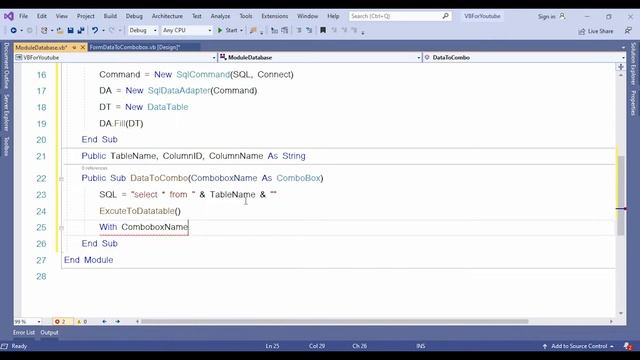Open the Edit menu
This screenshot has width=640, height=360.
pos(42,16)
